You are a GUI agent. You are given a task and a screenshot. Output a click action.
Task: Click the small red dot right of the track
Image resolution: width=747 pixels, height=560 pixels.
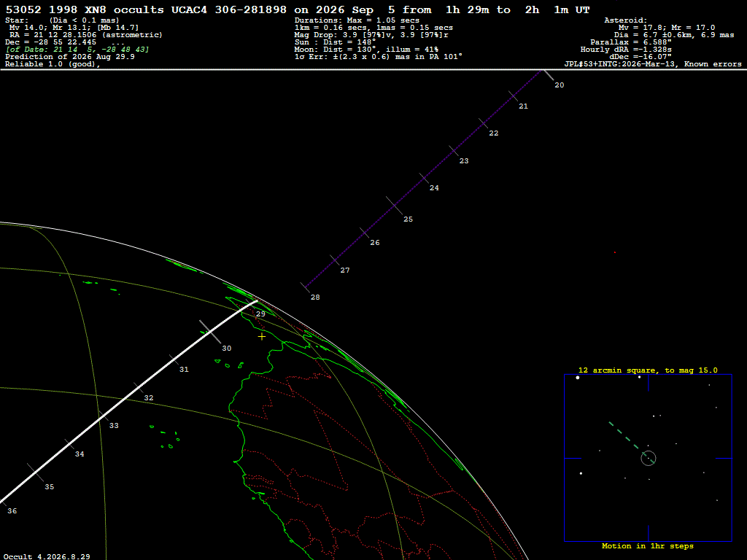pos(614,252)
